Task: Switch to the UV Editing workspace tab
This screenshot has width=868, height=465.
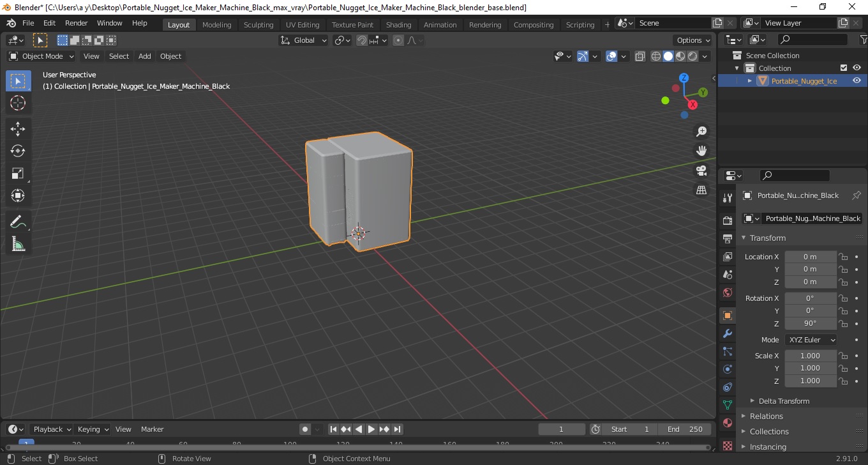Action: click(x=302, y=24)
